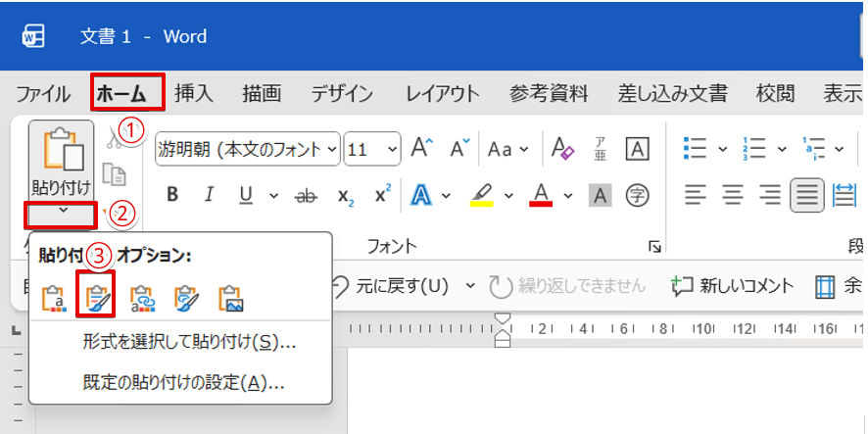
Task: Switch to the 校閲 tab
Action: tap(776, 94)
